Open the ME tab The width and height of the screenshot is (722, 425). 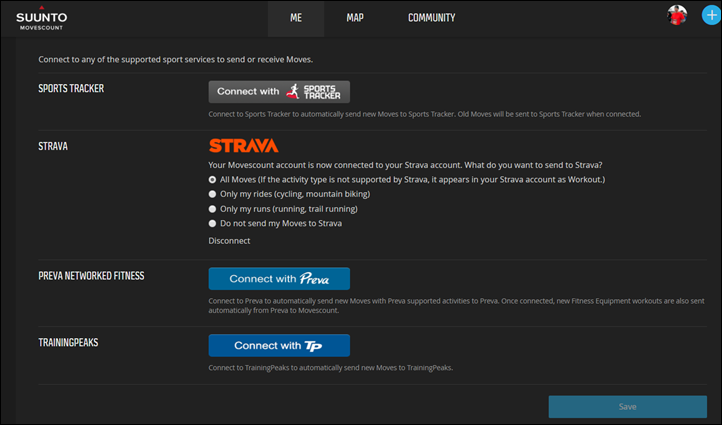296,18
